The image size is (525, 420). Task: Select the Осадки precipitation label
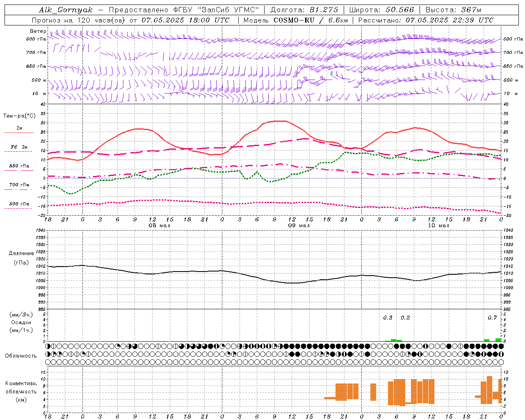coord(21,322)
